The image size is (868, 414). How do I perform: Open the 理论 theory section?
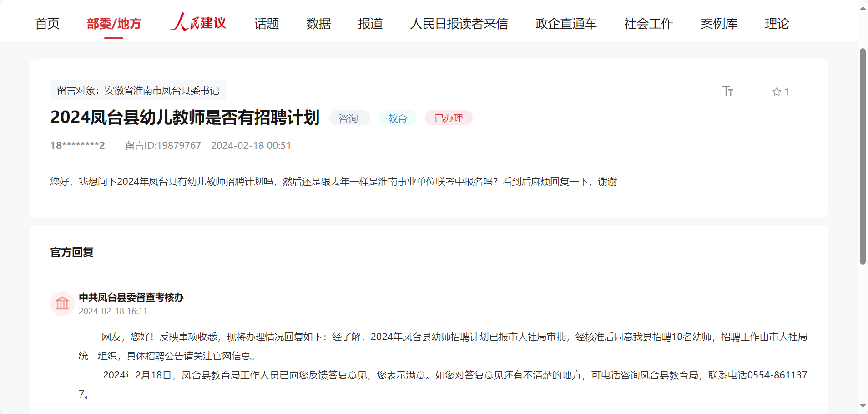[x=777, y=24]
